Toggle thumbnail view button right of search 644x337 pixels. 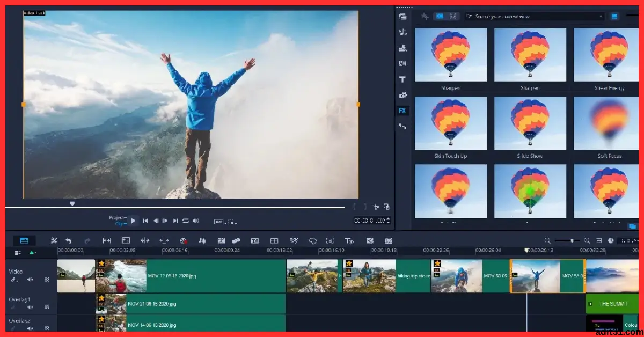614,17
